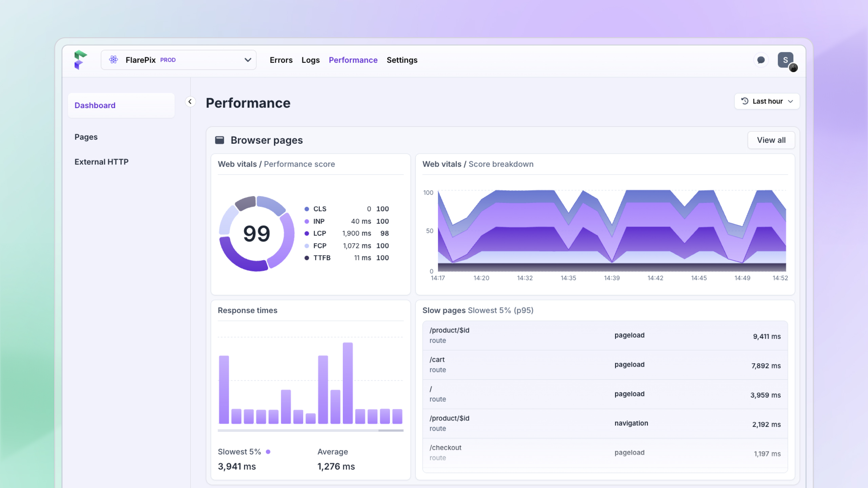Screen dimensions: 868x488
Task: Open External HTTP in the sidebar
Action: click(x=101, y=162)
